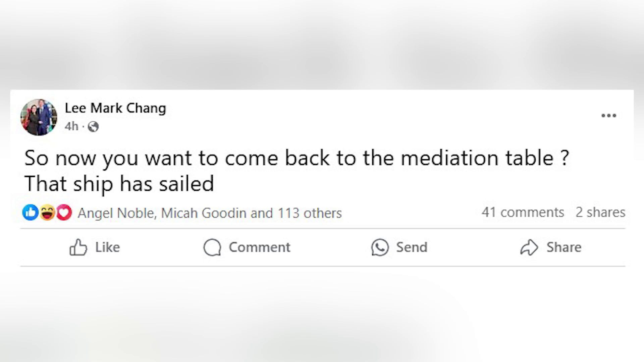Screen dimensions: 644x362
Task: Select the Share label text
Action: (x=564, y=247)
